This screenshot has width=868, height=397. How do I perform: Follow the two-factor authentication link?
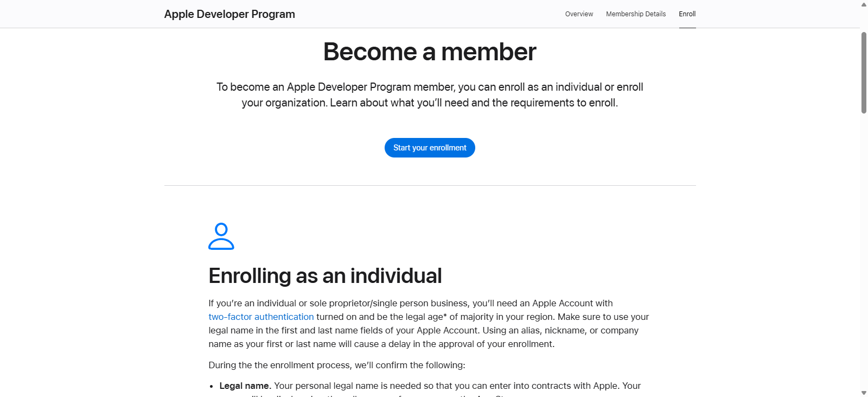point(261,317)
